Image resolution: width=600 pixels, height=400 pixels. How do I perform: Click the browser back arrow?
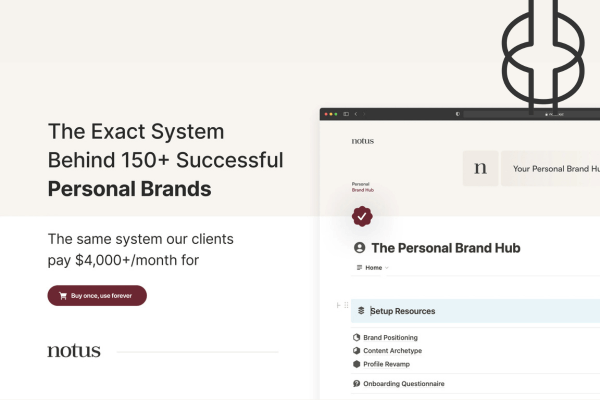(x=356, y=114)
